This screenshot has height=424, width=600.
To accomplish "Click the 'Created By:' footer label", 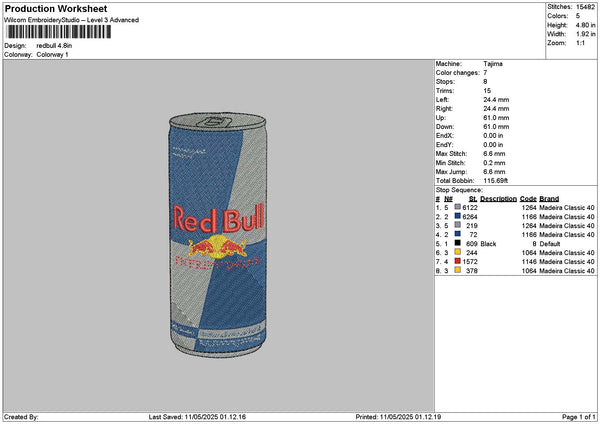I will (x=21, y=417).
